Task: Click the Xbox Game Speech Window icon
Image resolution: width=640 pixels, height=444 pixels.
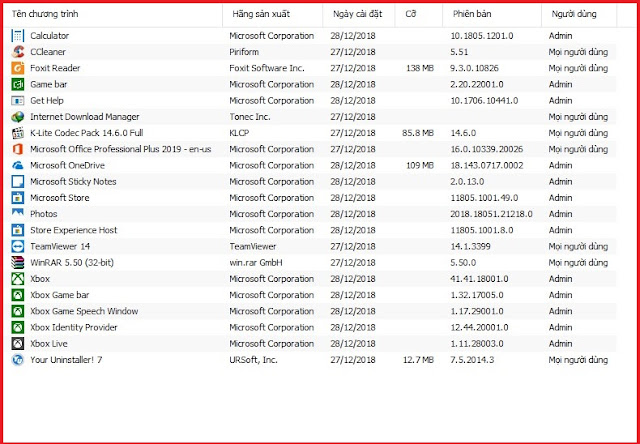Action: click(18, 311)
